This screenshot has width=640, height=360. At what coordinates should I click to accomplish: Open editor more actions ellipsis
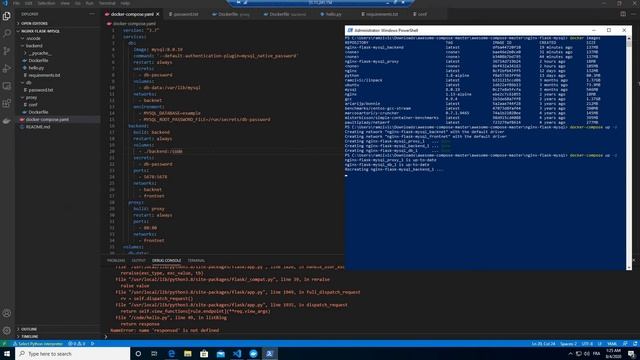[x=633, y=14]
